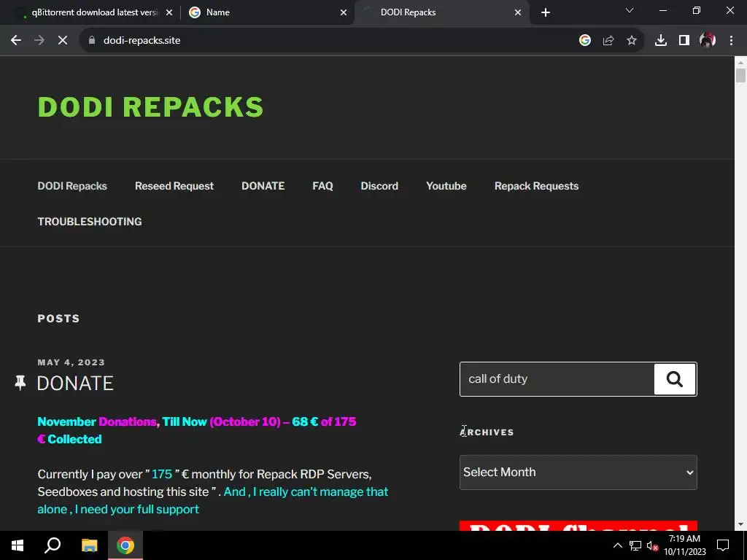This screenshot has width=747, height=560.
Task: Close the DODI Repacks tab
Action: pos(518,12)
